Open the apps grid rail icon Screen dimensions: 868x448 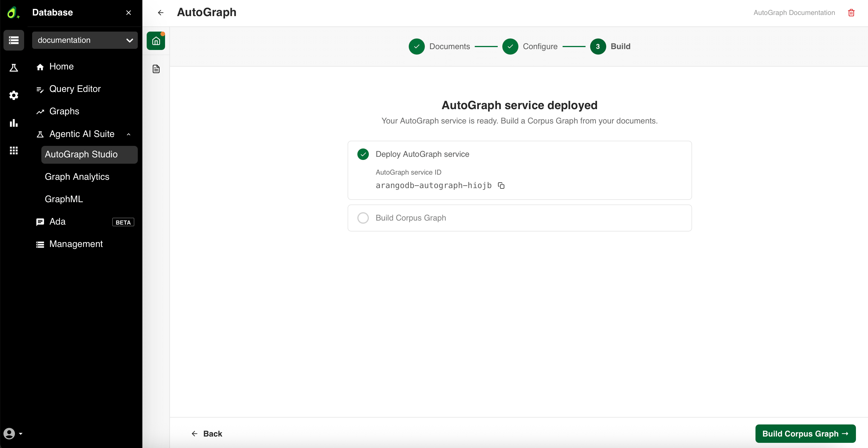click(x=13, y=150)
